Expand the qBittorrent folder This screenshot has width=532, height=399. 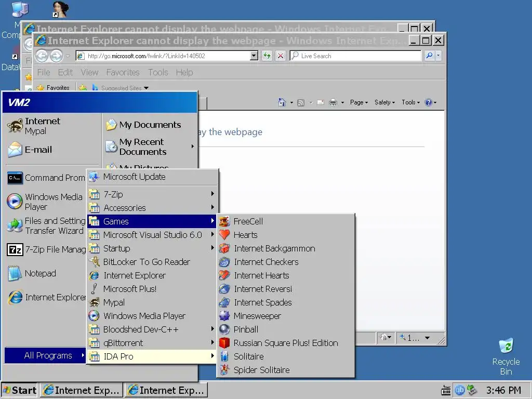[x=152, y=343]
